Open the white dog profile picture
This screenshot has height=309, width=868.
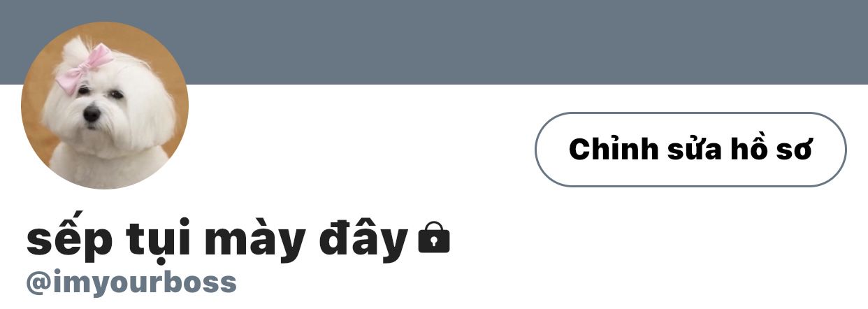tap(105, 106)
